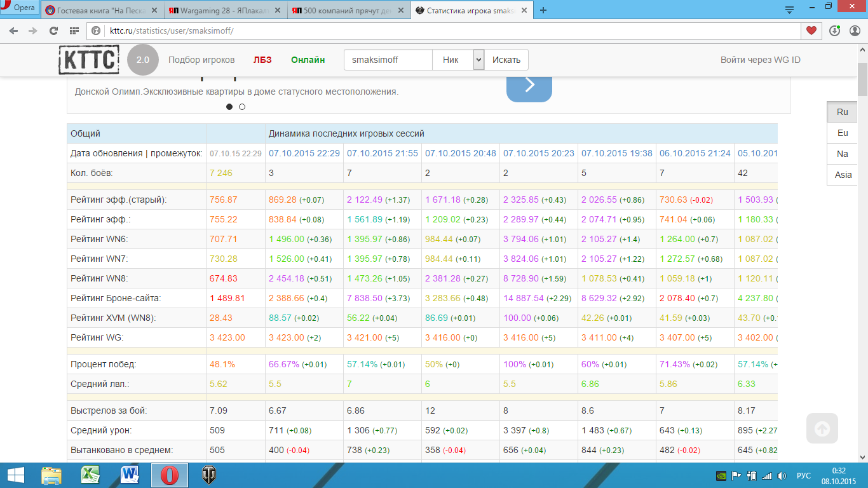
Task: Switch to the Wargaming 28 browser tab
Action: click(x=226, y=10)
